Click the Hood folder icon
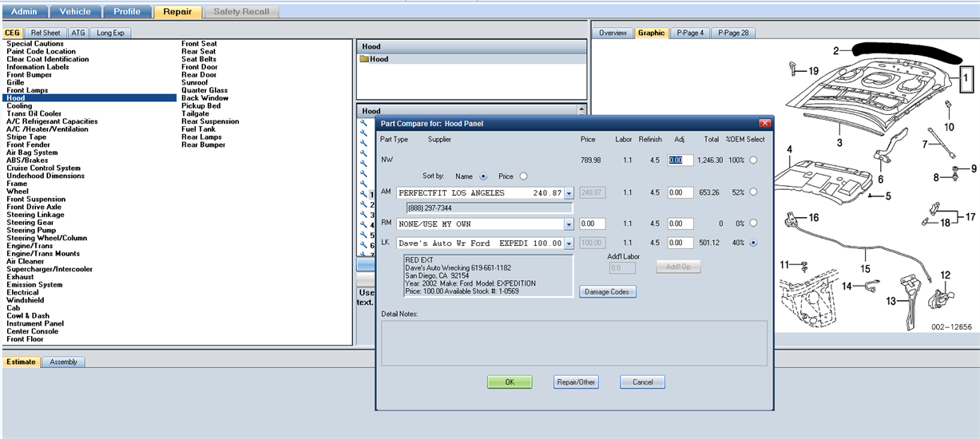Screen dimensions: 980x439 pos(364,59)
